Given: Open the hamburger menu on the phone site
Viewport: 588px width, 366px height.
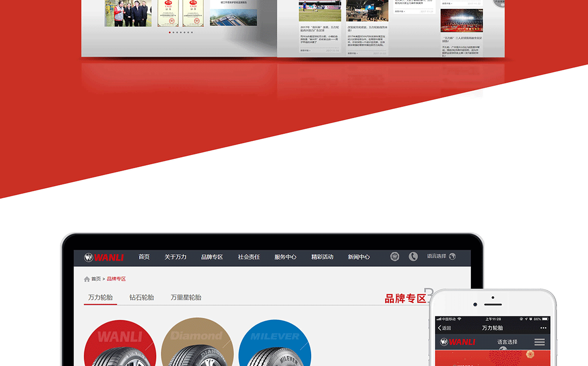Looking at the screenshot, I should point(539,342).
